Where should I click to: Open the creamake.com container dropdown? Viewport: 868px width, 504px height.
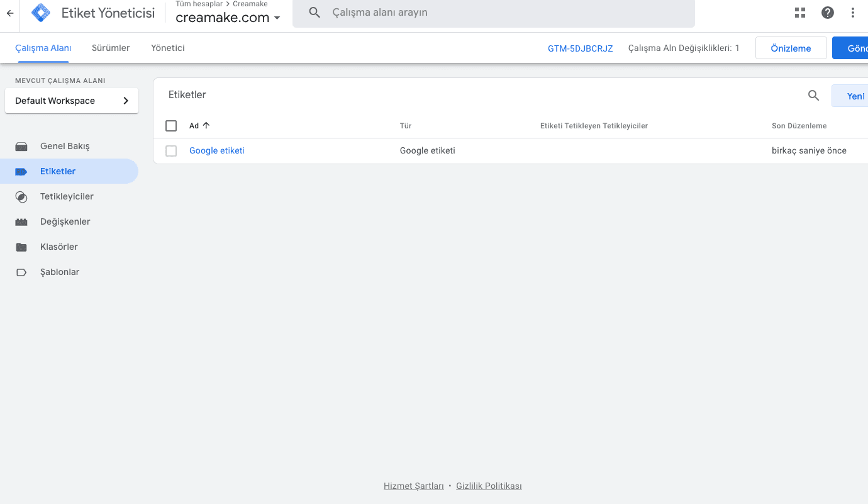click(228, 18)
